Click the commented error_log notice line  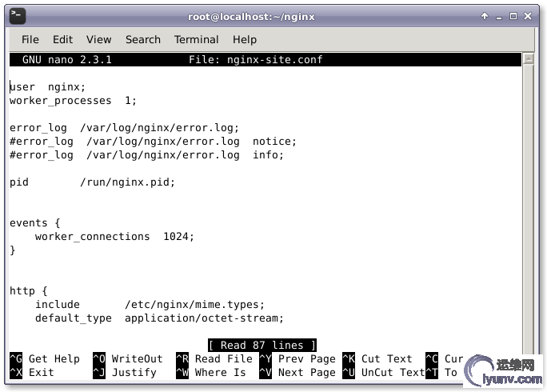click(153, 142)
